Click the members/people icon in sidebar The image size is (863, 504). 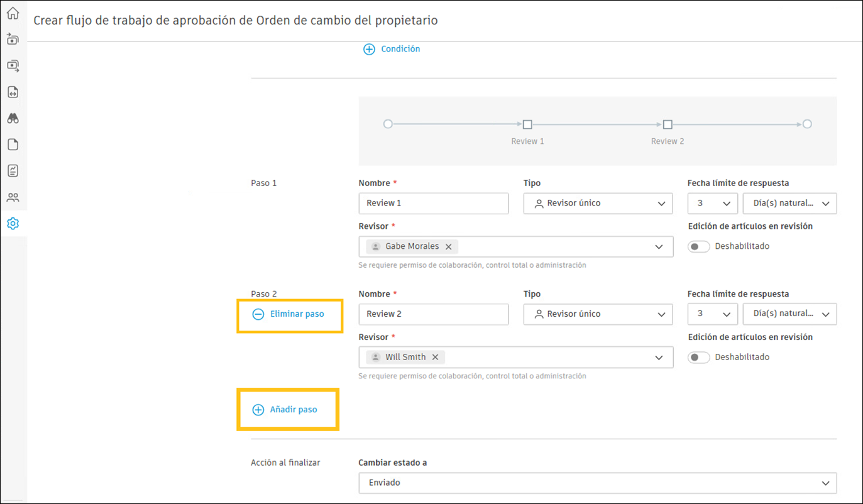(13, 197)
